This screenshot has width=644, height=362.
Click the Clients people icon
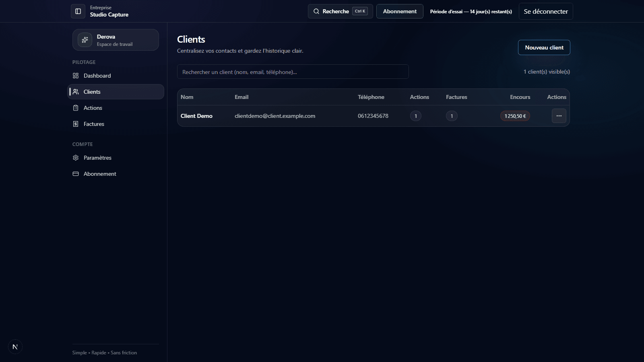pyautogui.click(x=76, y=92)
